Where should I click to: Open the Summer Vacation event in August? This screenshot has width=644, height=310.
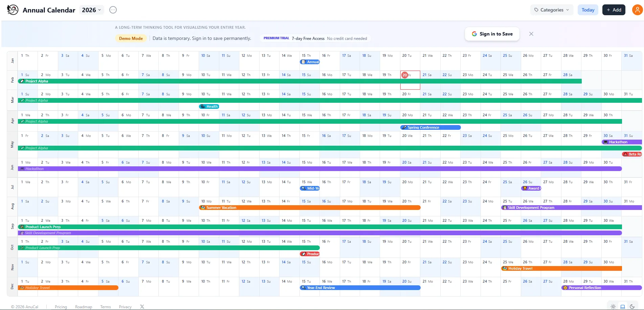click(310, 208)
